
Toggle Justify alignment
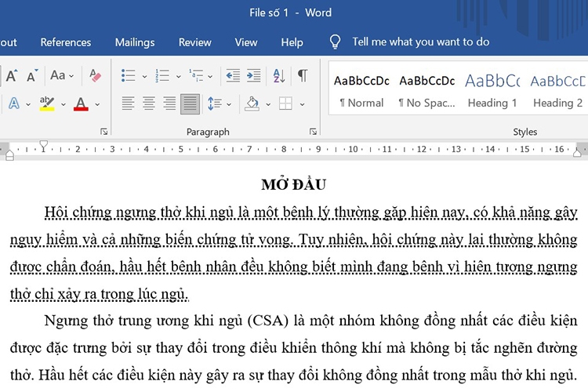click(190, 103)
